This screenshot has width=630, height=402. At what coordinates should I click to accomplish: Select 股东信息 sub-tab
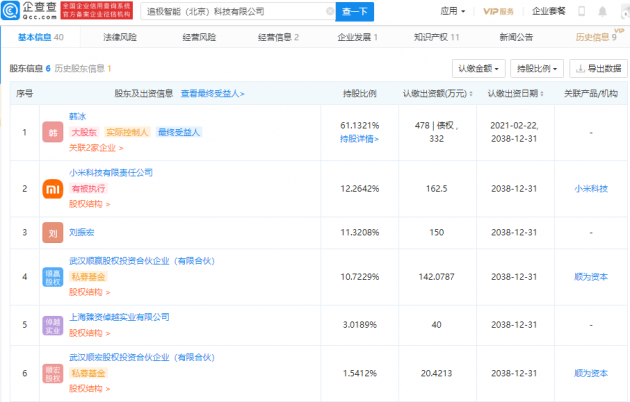pyautogui.click(x=30, y=69)
